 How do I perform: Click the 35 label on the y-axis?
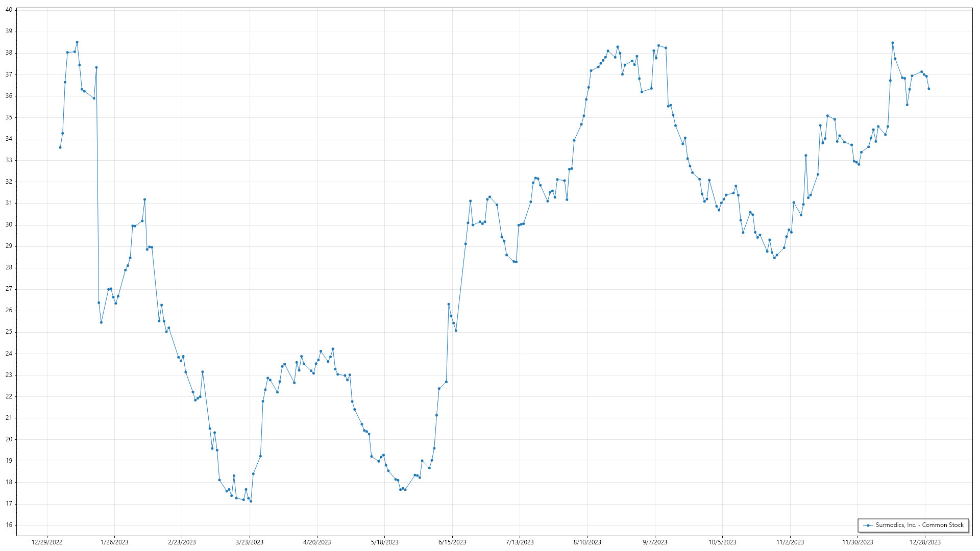pos(9,117)
